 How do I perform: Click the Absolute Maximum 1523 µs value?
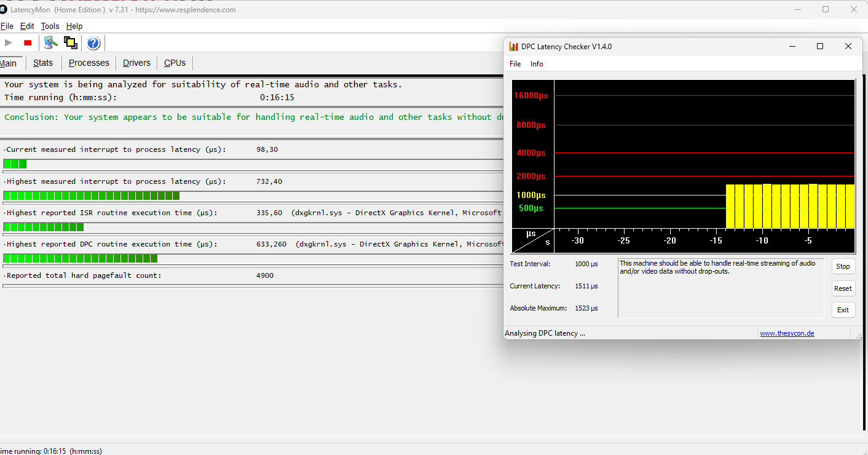pyautogui.click(x=586, y=308)
